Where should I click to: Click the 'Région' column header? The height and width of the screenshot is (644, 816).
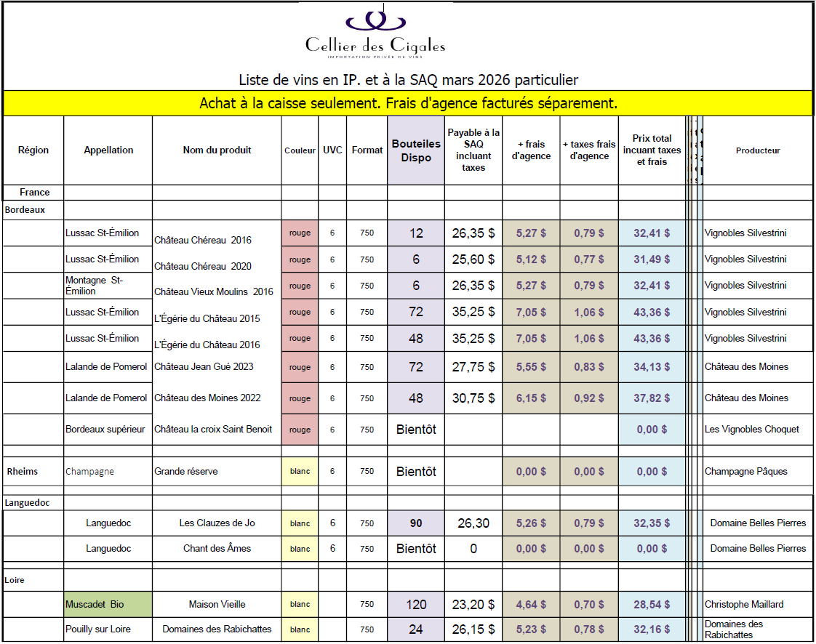33,150
